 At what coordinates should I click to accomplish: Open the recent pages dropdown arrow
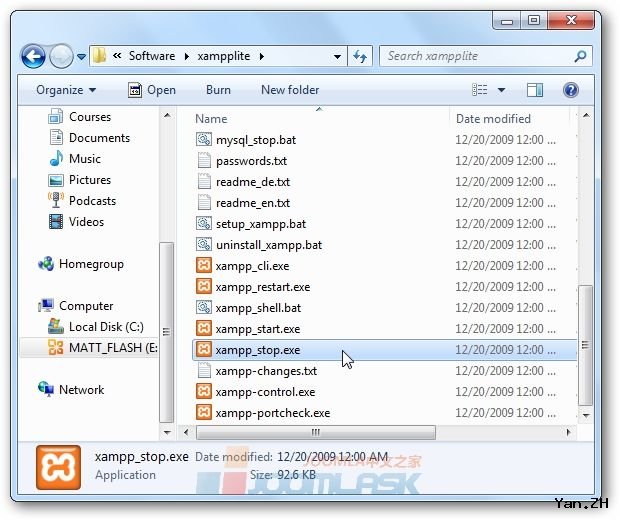tap(81, 57)
